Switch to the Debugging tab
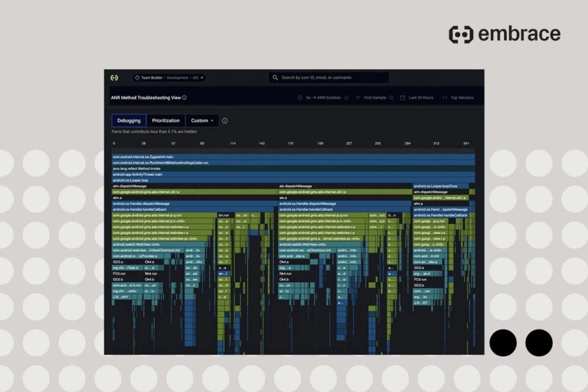588x392 pixels. (129, 120)
